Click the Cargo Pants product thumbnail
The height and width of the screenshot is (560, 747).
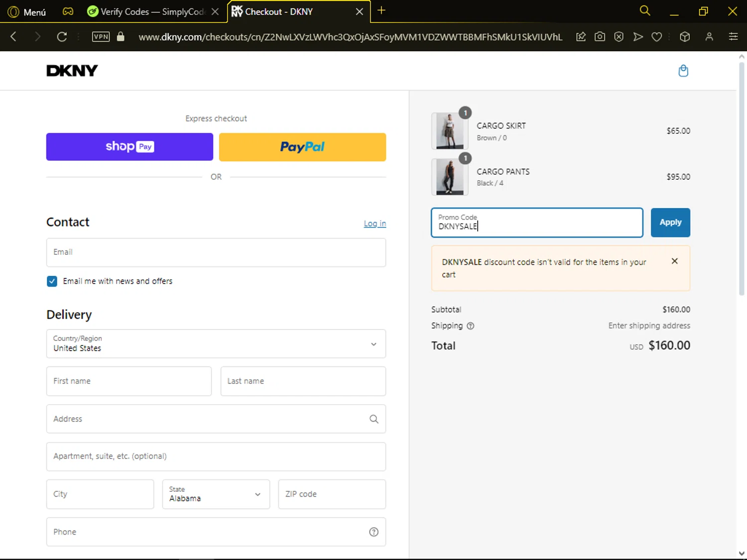tap(450, 177)
